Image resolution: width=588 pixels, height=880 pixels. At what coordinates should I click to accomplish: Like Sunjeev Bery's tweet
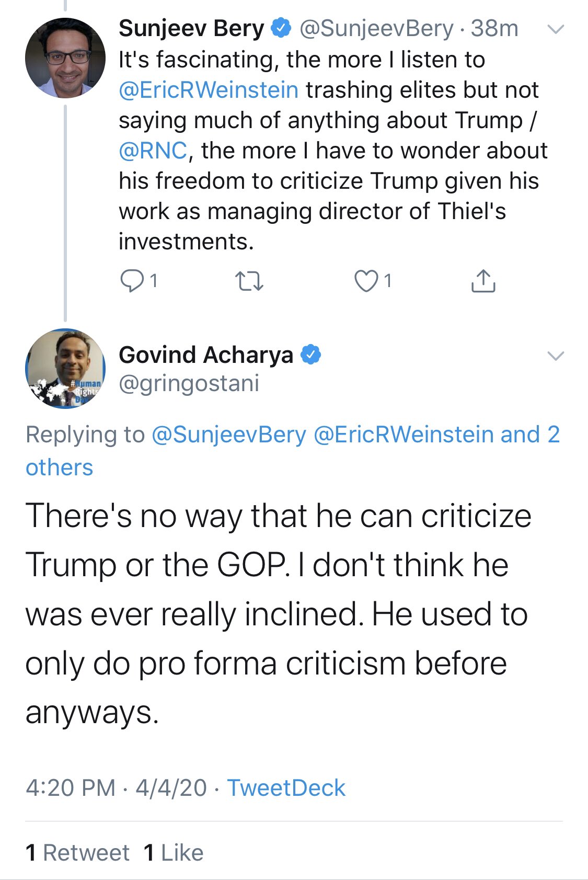(366, 281)
